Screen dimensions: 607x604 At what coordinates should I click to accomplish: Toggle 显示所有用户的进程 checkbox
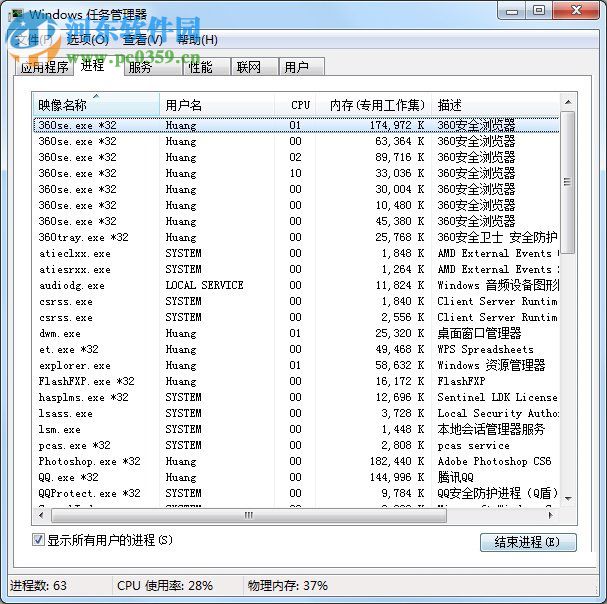coord(38,539)
